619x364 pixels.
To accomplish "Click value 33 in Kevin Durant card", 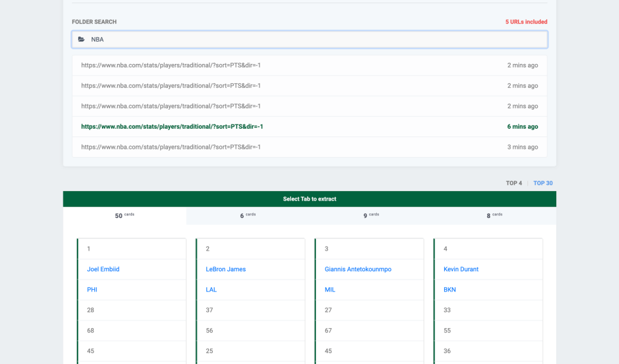I will click(447, 310).
